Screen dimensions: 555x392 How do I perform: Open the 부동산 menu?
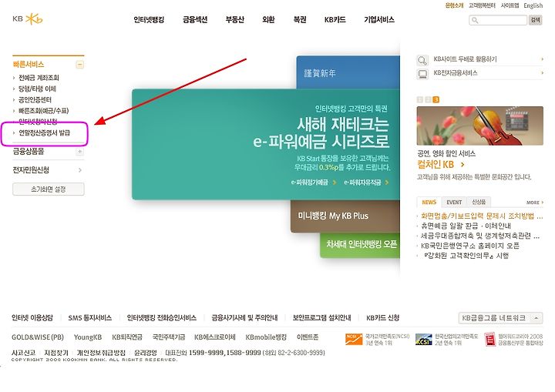[x=235, y=19]
